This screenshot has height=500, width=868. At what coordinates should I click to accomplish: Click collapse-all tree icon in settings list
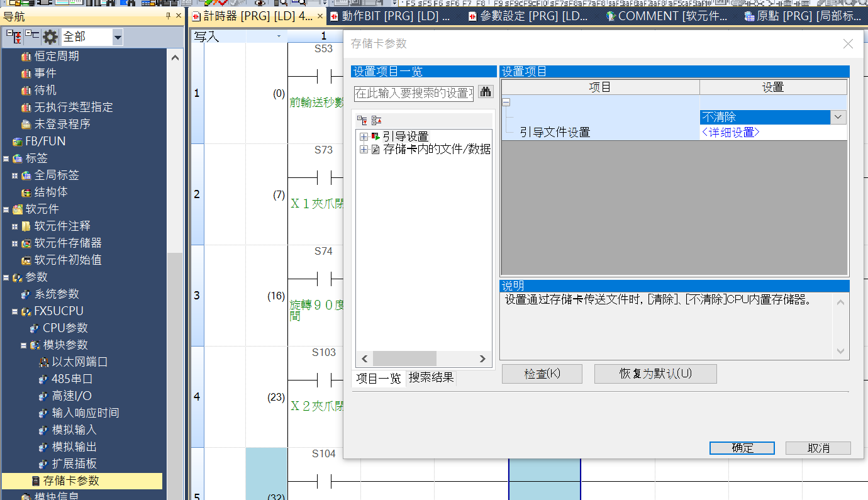[x=376, y=120]
